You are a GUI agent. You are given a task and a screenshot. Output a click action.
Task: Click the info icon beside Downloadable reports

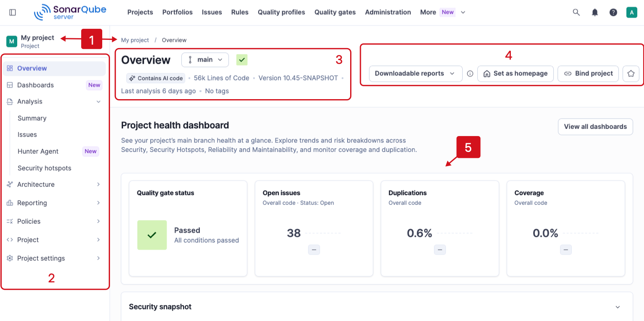(470, 74)
